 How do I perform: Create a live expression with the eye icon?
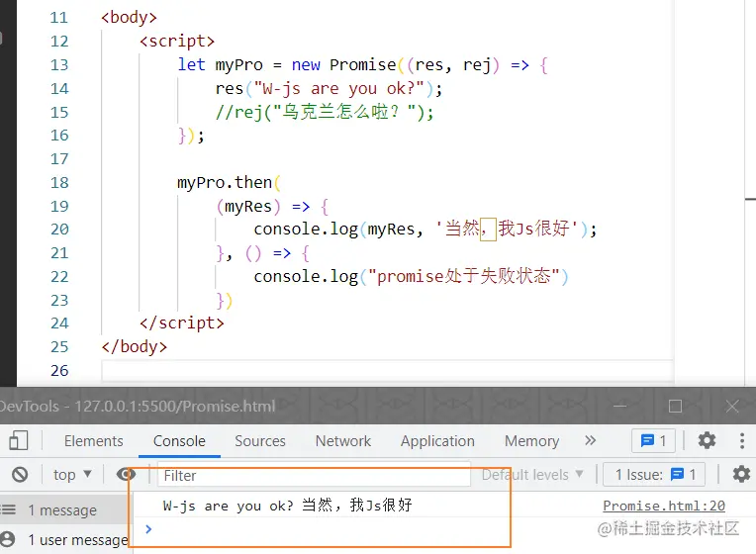(x=126, y=475)
